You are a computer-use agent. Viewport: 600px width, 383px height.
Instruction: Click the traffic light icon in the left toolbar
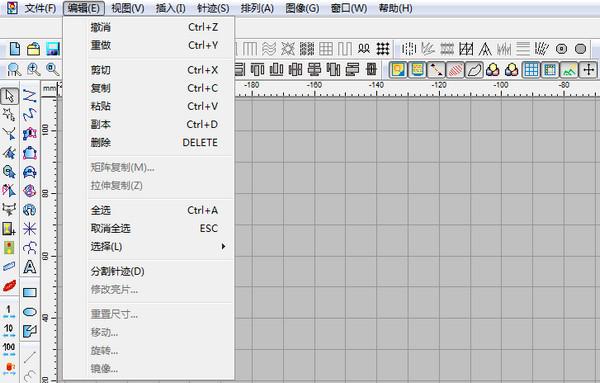pos(9,248)
